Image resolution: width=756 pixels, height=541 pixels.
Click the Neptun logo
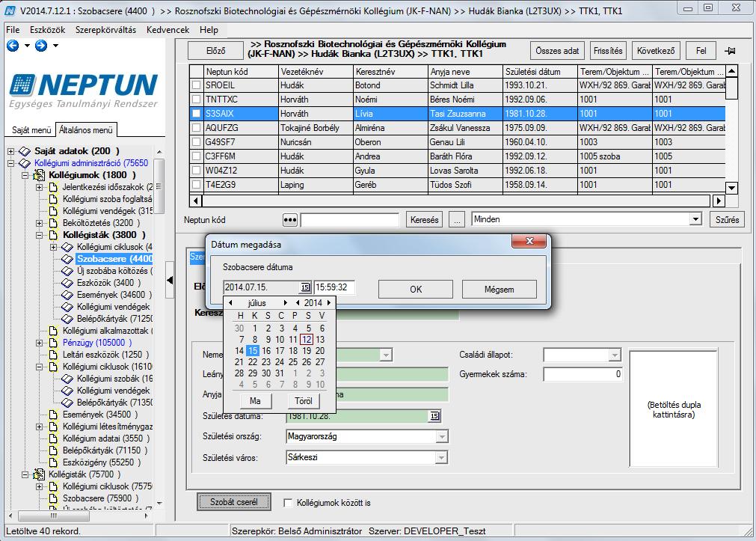(84, 91)
